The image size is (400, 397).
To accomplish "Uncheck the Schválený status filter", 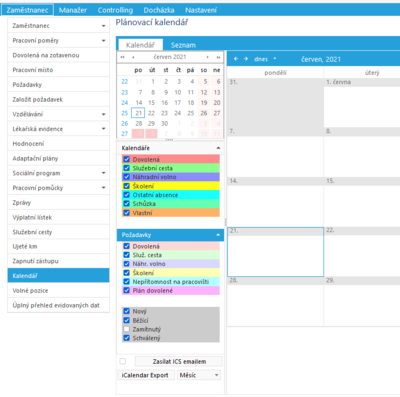I will [x=127, y=338].
